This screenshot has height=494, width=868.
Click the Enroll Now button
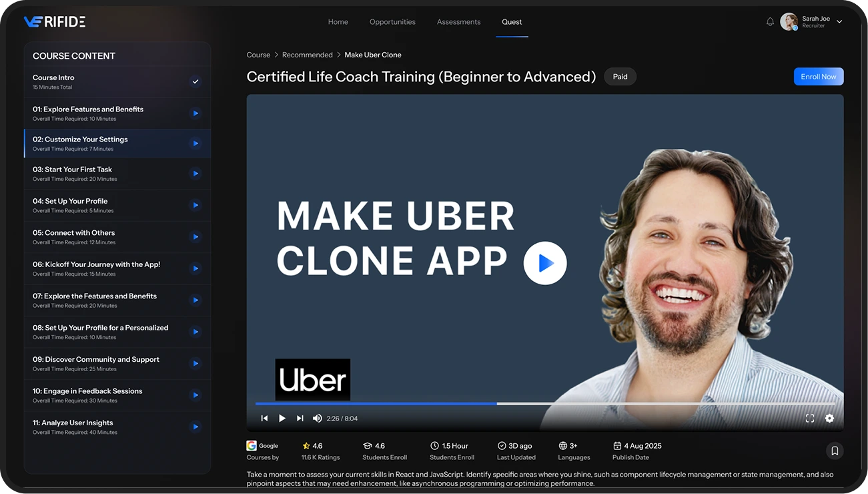point(818,77)
